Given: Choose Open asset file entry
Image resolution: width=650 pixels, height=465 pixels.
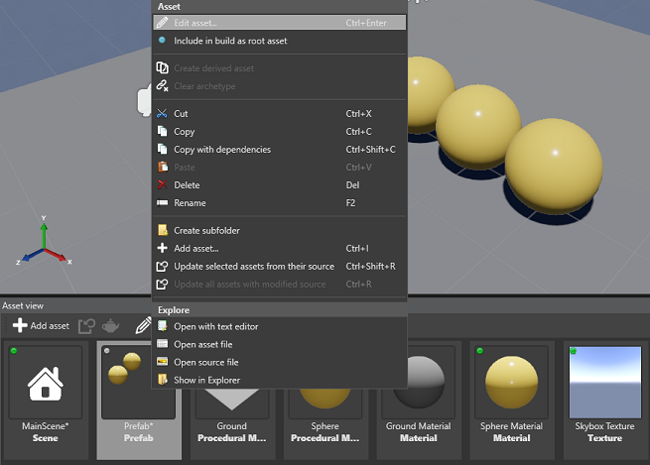Looking at the screenshot, I should 203,344.
